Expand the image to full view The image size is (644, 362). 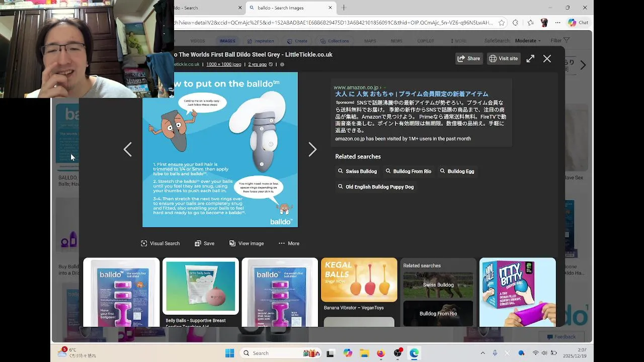point(530,58)
